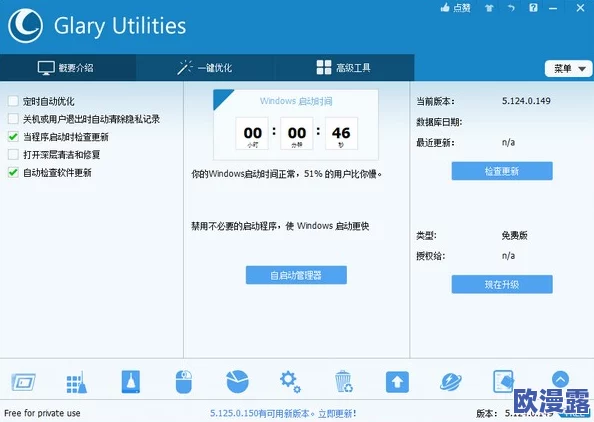The image size is (594, 422).
Task: Switch to the 一键优化 tab
Action: pyautogui.click(x=205, y=68)
